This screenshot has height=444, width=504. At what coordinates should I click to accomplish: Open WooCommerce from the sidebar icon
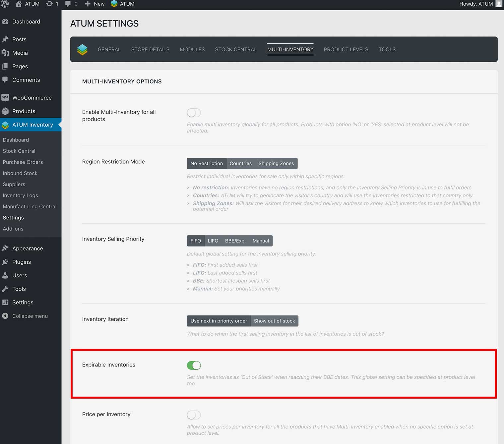pyautogui.click(x=5, y=98)
